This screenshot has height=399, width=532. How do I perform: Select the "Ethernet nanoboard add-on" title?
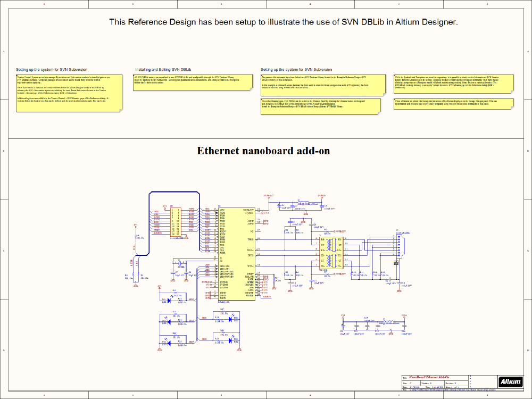coord(263,151)
